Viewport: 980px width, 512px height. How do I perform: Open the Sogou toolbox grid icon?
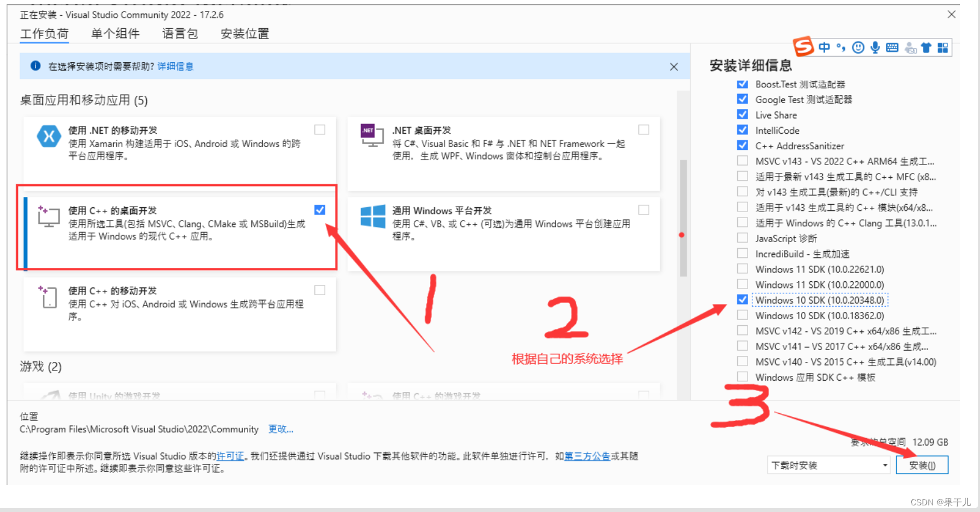click(x=943, y=48)
